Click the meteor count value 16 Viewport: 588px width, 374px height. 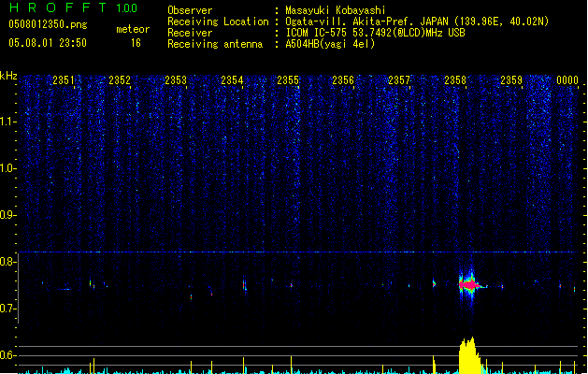click(x=136, y=43)
